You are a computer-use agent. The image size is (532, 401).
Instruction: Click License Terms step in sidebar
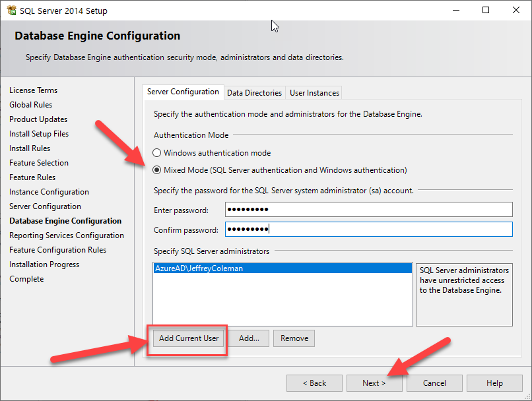click(x=33, y=90)
